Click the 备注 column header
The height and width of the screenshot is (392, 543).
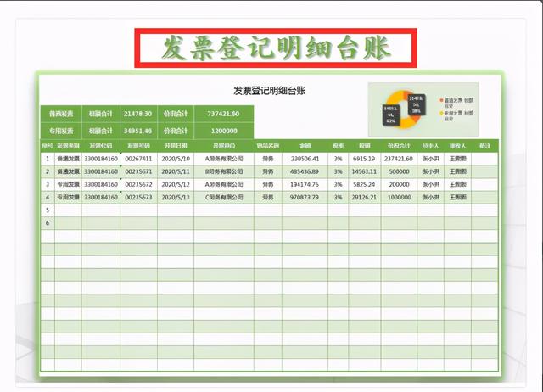click(x=484, y=146)
